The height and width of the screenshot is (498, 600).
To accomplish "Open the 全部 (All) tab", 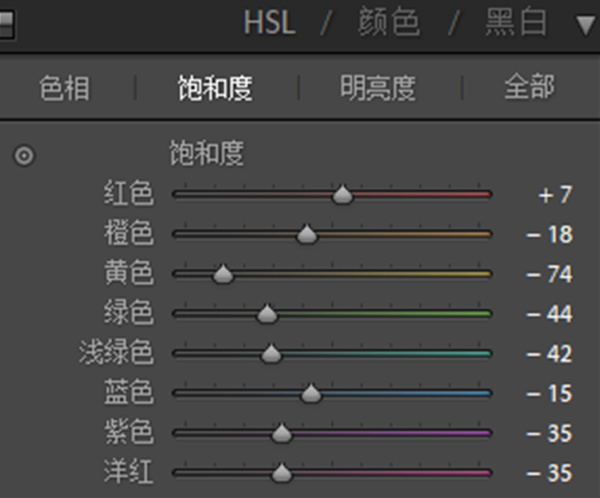I will tap(529, 88).
